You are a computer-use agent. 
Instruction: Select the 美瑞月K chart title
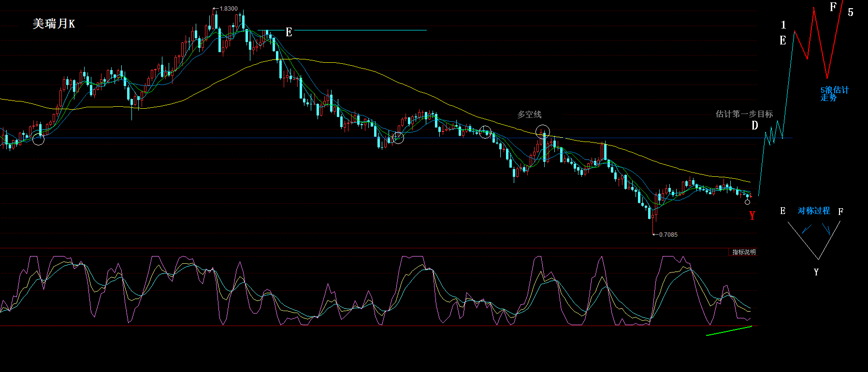click(x=54, y=24)
